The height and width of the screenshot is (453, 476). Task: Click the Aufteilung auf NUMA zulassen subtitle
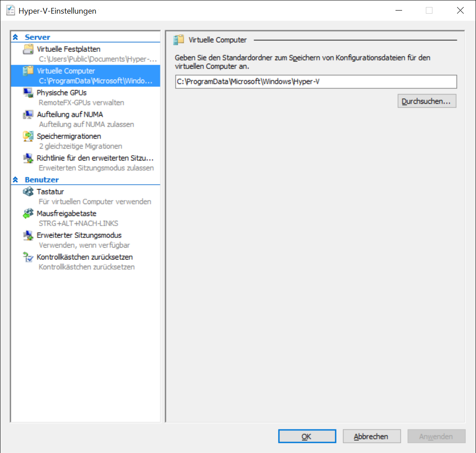click(x=87, y=125)
